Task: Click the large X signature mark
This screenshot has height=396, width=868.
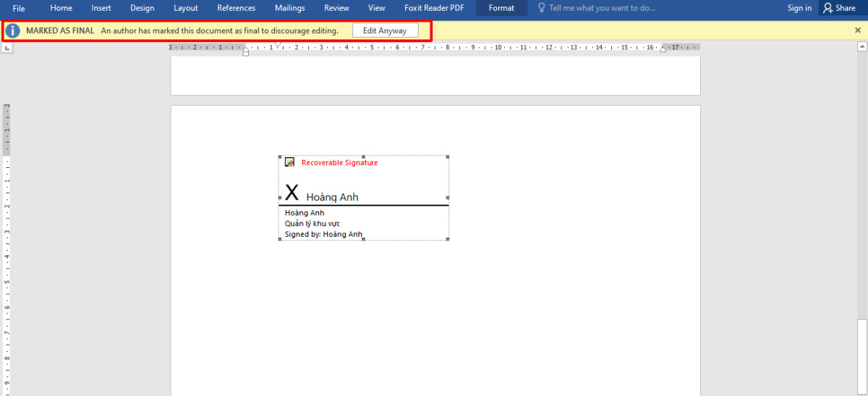Action: pos(292,193)
